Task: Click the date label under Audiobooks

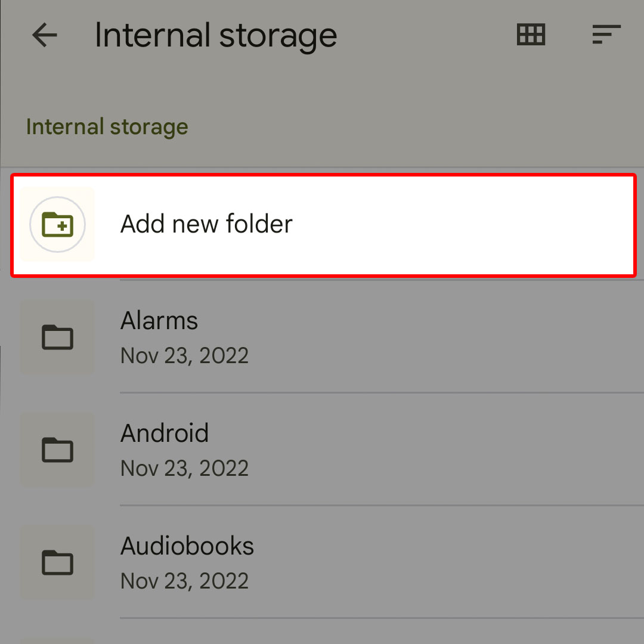Action: [185, 580]
